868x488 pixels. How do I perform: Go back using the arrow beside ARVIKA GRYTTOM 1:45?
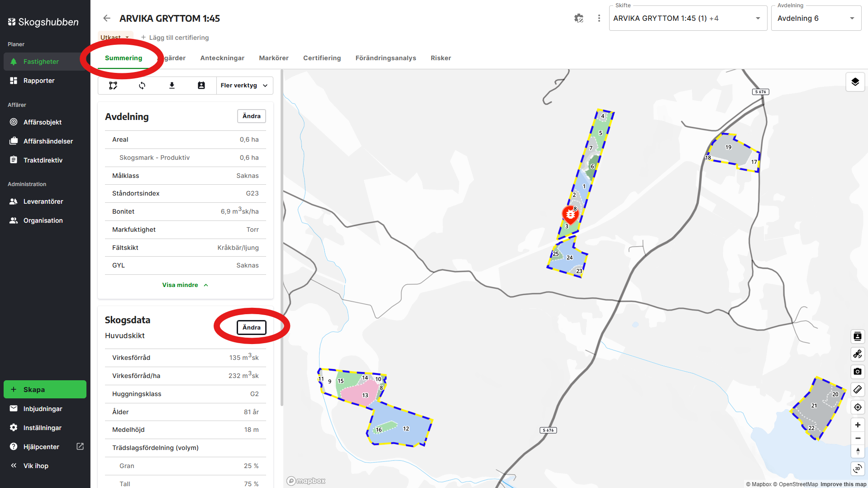tap(107, 18)
